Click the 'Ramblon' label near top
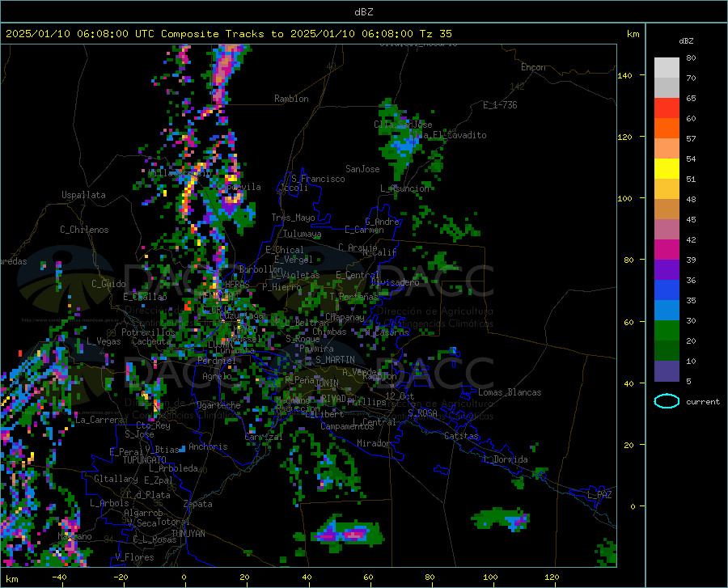 point(291,99)
